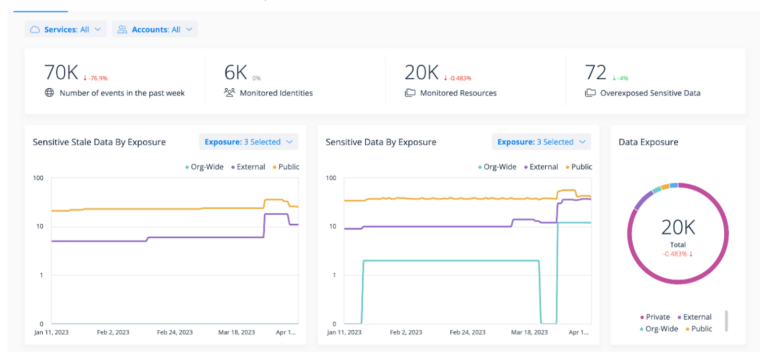
Task: Toggle Org-Wide legend in Sensitive Data By Exposure chart
Action: (498, 167)
